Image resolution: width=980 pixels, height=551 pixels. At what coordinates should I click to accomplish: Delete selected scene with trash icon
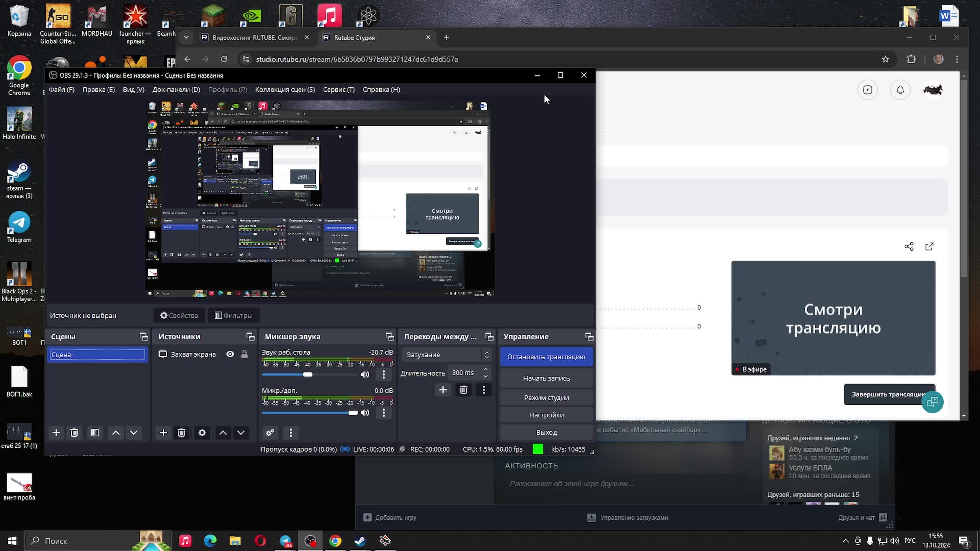pos(74,433)
